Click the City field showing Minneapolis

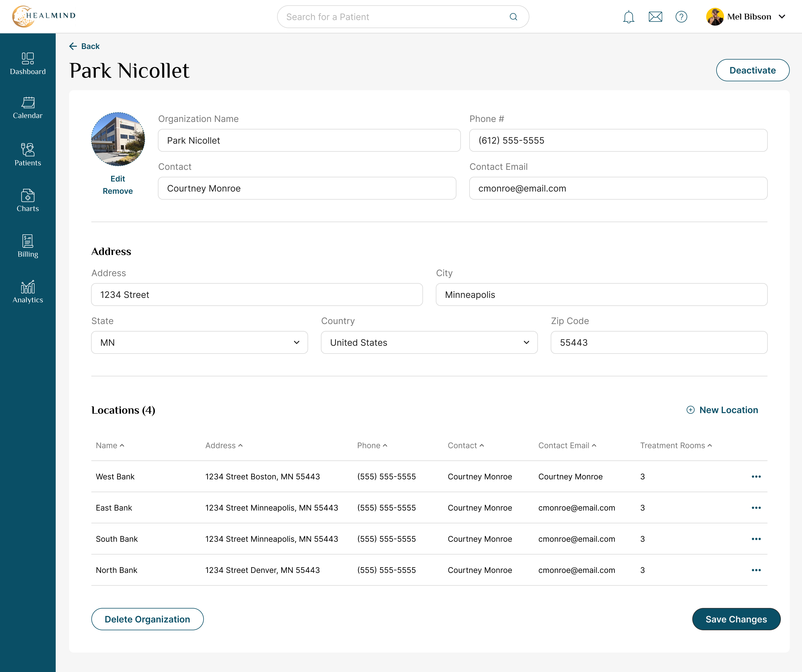(x=602, y=294)
